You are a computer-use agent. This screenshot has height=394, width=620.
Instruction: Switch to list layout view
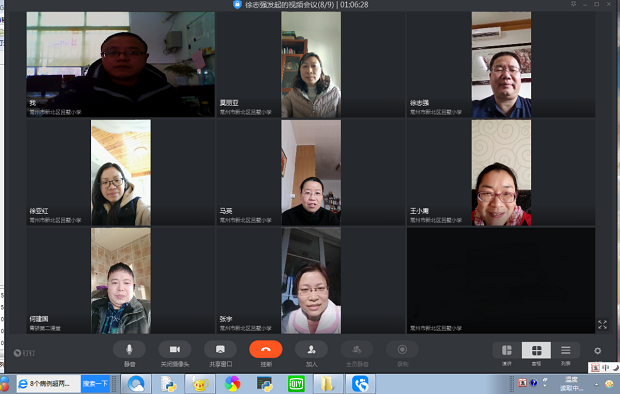click(566, 350)
